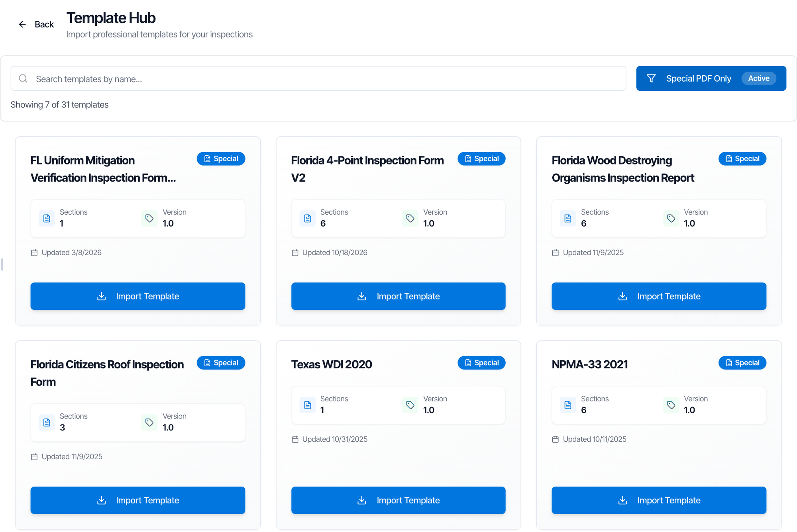Import the Texas WDI 2020 template

click(x=398, y=500)
